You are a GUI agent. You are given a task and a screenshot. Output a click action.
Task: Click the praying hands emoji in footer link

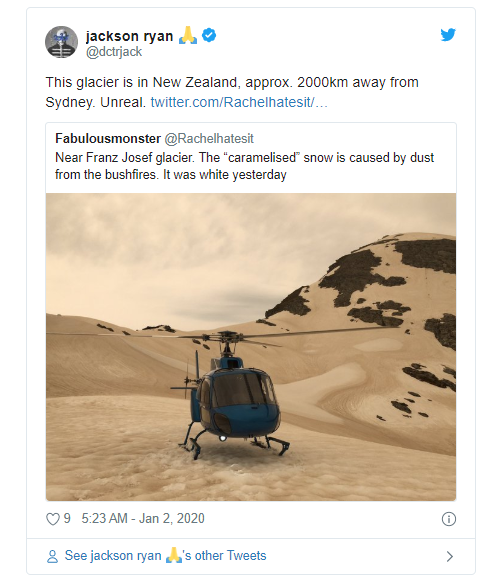coord(174,555)
